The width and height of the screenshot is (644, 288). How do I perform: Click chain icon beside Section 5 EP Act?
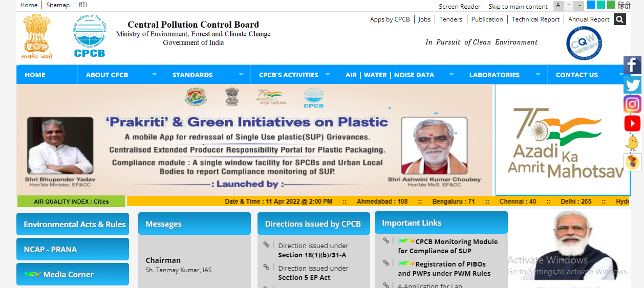266,267
